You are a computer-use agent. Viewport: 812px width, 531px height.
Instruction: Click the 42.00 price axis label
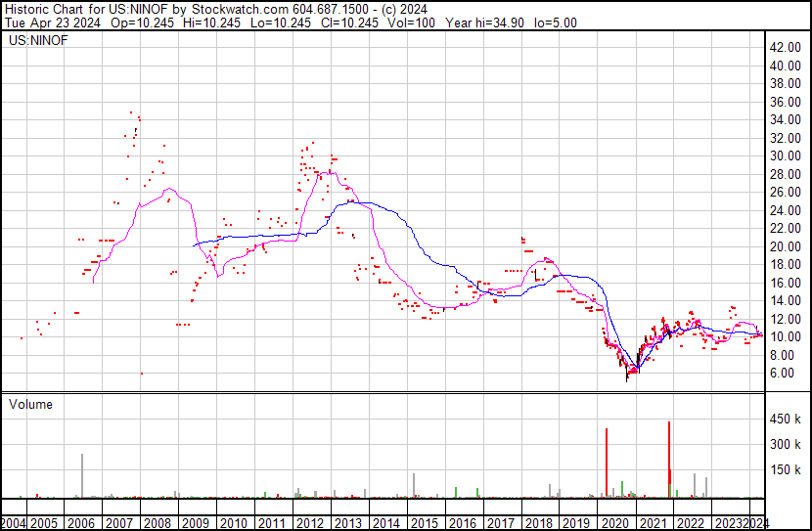click(x=785, y=47)
